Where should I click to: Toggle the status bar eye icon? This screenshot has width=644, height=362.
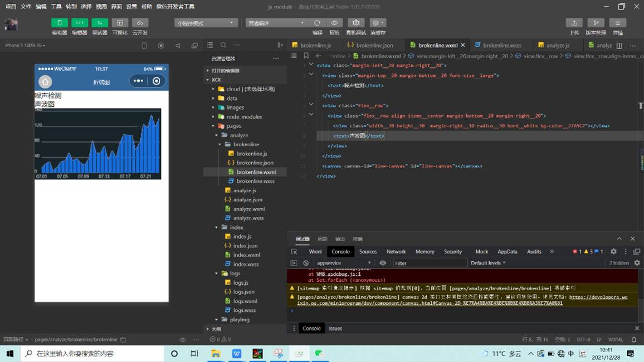coord(183,340)
